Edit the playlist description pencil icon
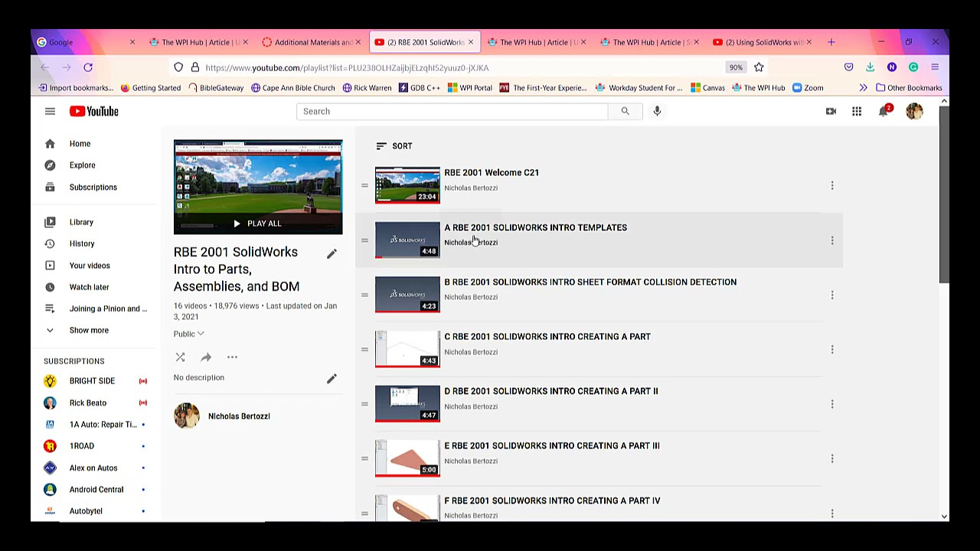Screen dimensions: 980x551 coord(332,379)
